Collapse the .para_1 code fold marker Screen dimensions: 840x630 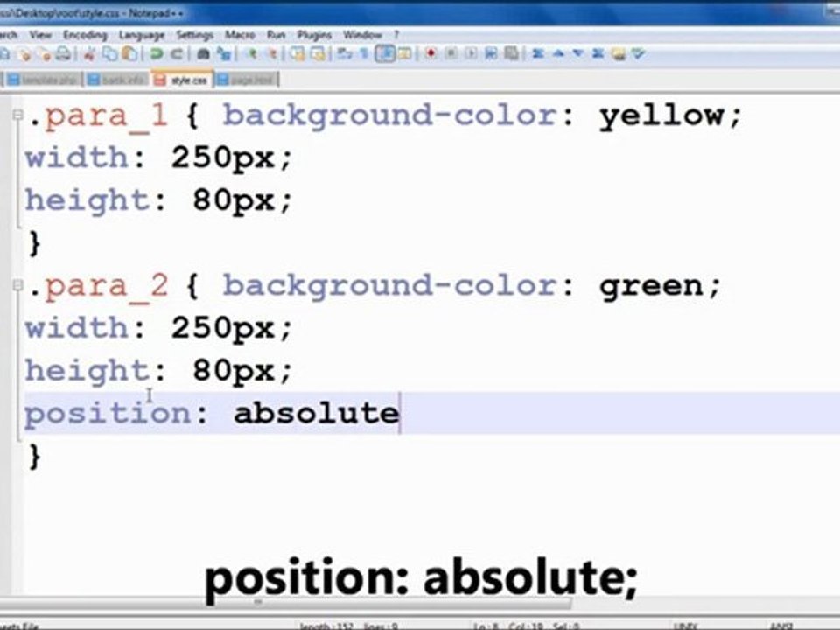[x=17, y=115]
